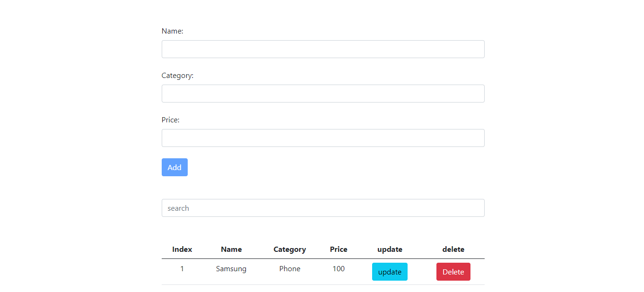Click the Index column header

pos(182,249)
